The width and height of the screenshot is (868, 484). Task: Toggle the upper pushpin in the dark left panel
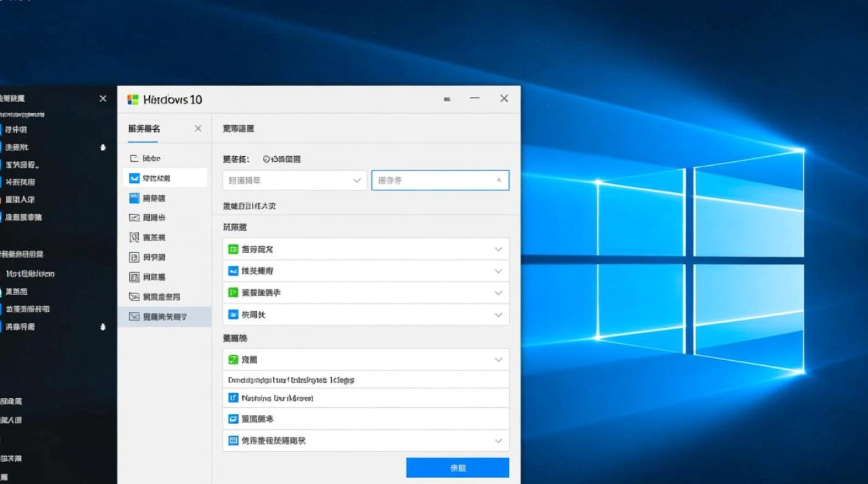click(x=103, y=147)
